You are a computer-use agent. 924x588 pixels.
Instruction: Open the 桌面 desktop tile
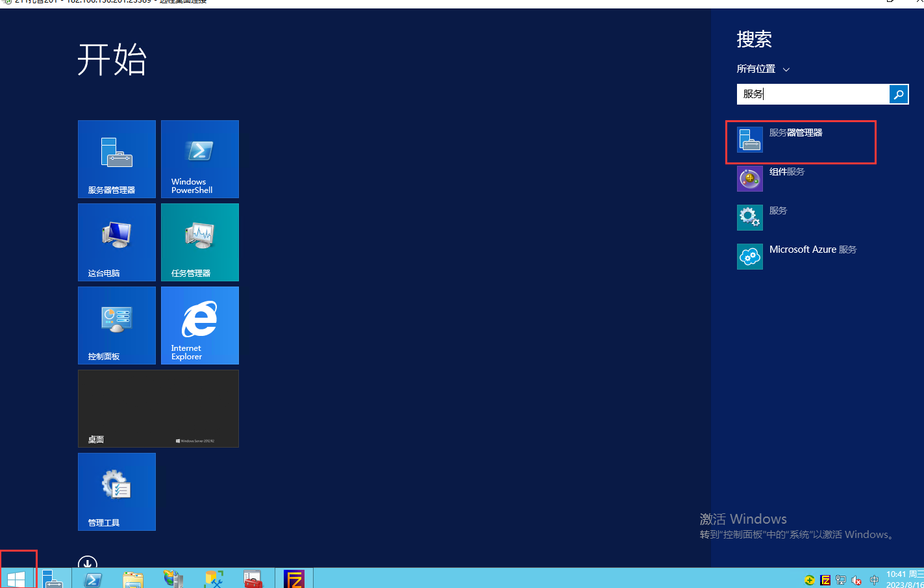click(158, 409)
